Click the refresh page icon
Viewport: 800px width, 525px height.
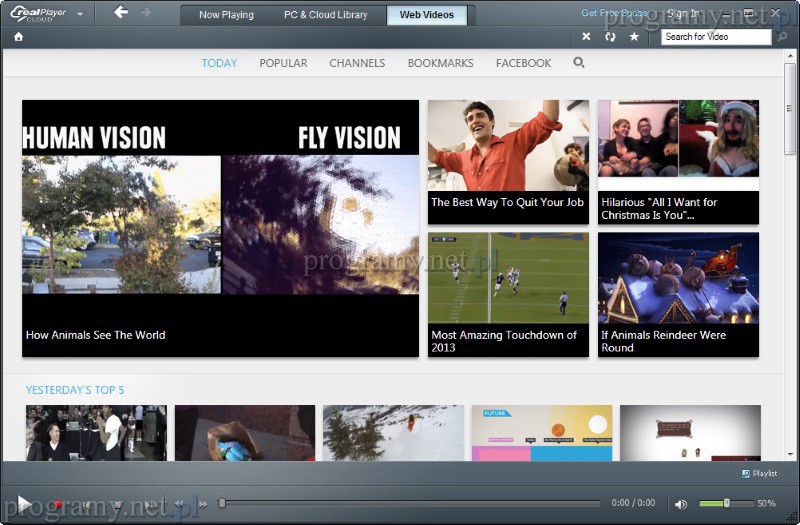pos(610,37)
